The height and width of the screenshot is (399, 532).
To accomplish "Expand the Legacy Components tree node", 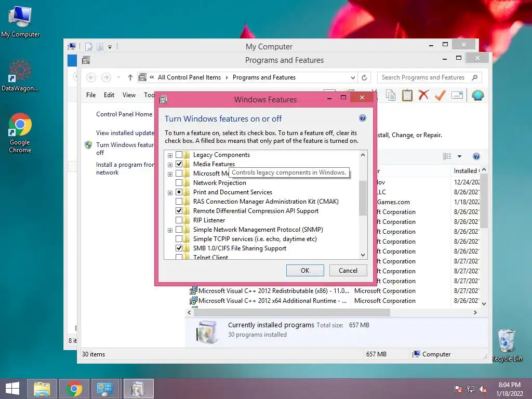I will click(x=170, y=155).
